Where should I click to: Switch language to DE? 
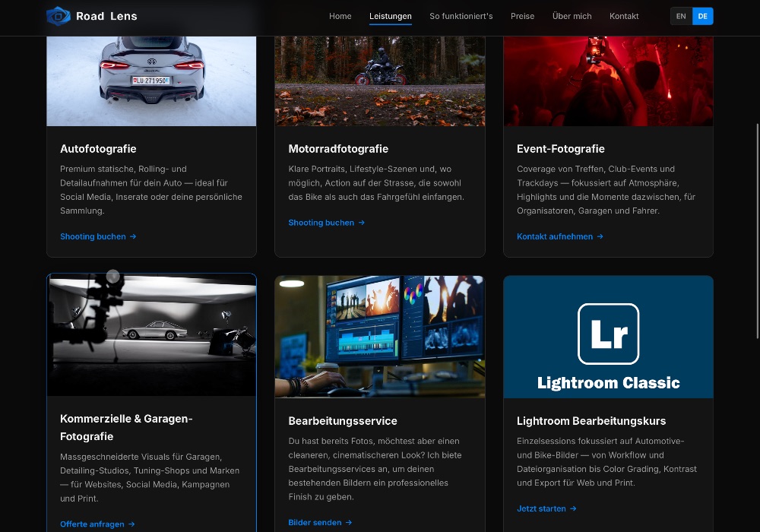tap(703, 16)
